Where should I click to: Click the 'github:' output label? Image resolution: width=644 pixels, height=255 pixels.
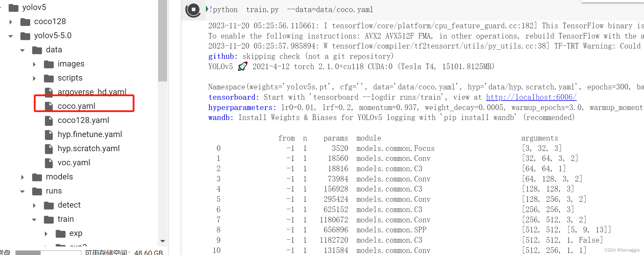pos(223,56)
